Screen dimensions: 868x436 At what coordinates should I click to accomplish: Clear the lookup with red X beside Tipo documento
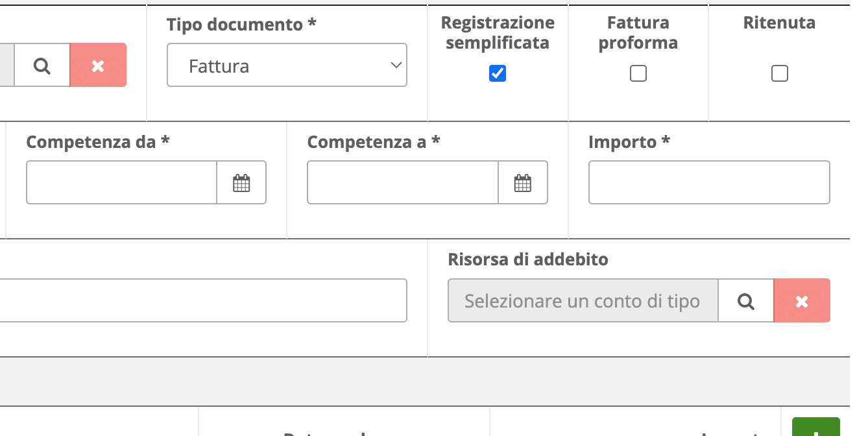tap(98, 65)
